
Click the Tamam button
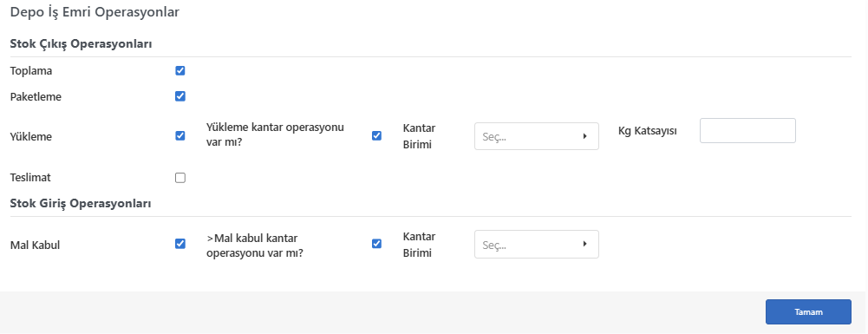[x=808, y=311]
